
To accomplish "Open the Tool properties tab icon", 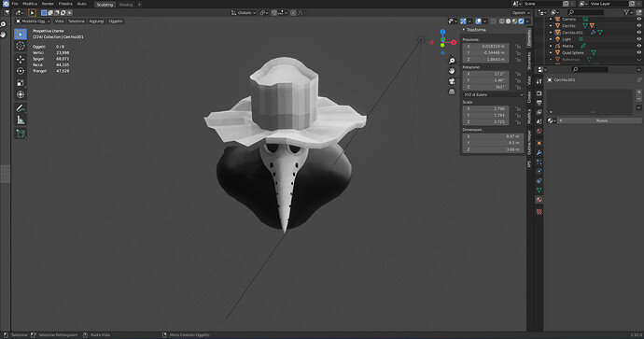I will pos(539,82).
